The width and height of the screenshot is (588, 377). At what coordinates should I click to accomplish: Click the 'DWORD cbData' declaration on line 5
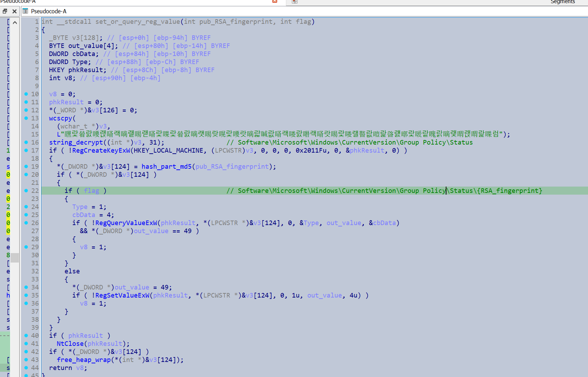click(74, 54)
